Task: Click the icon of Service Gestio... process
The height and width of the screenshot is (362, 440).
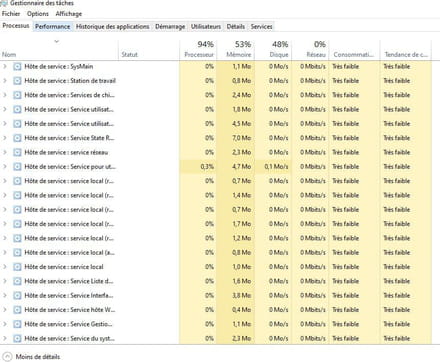Action: tap(17, 324)
